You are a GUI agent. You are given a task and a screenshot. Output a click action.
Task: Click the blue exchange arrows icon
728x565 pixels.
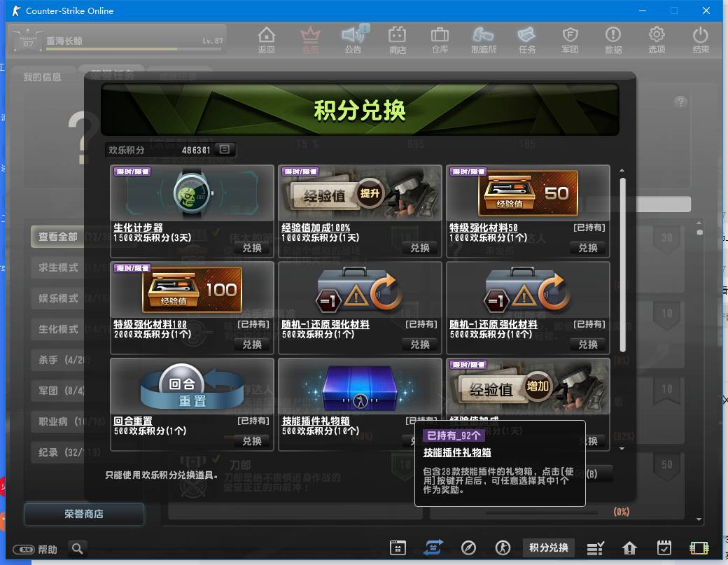pyautogui.click(x=433, y=547)
